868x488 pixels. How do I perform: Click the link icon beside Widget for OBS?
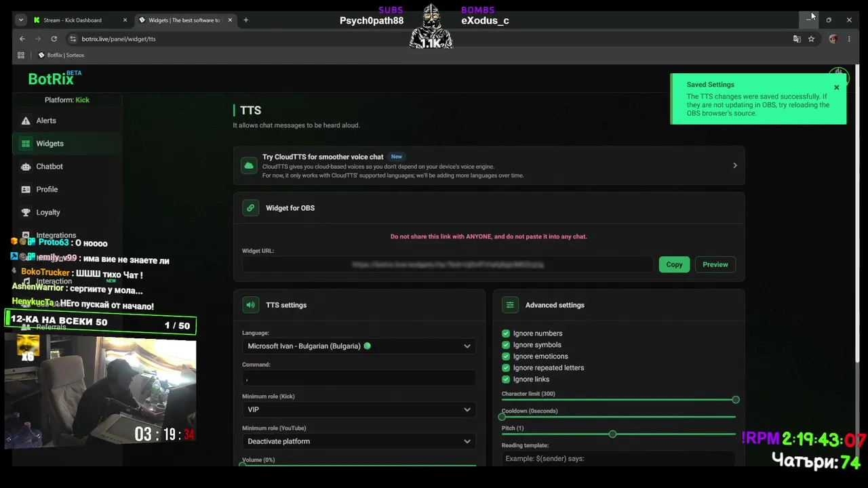pyautogui.click(x=251, y=208)
